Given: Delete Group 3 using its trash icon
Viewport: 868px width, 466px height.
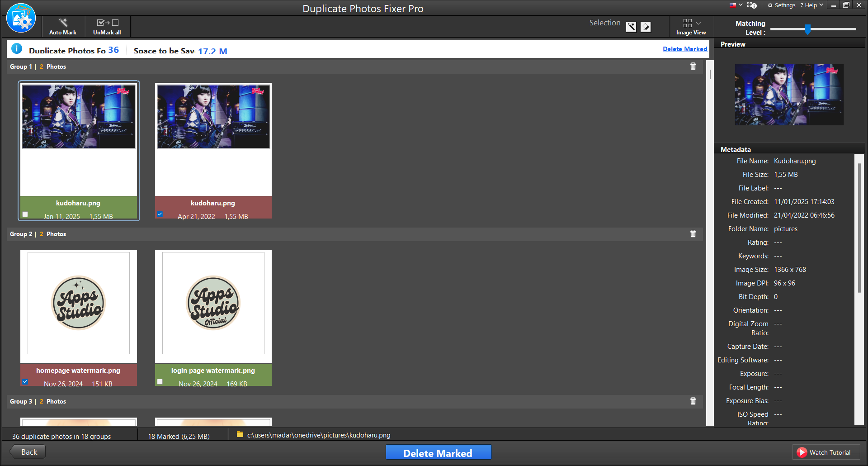Looking at the screenshot, I should (x=693, y=401).
